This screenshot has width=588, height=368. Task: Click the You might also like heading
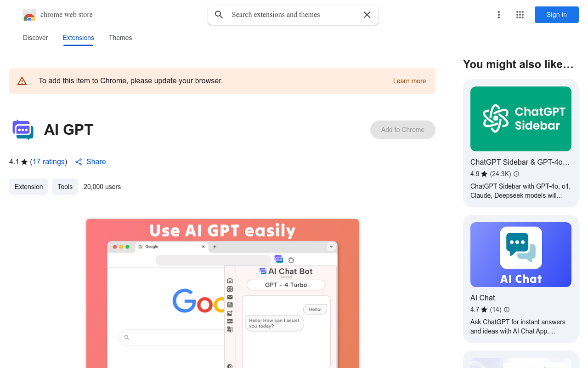[518, 64]
